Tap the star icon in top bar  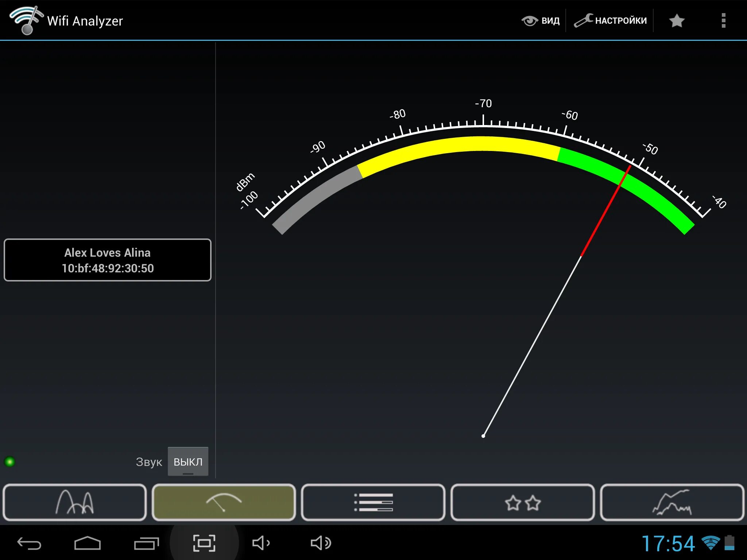pos(677,21)
